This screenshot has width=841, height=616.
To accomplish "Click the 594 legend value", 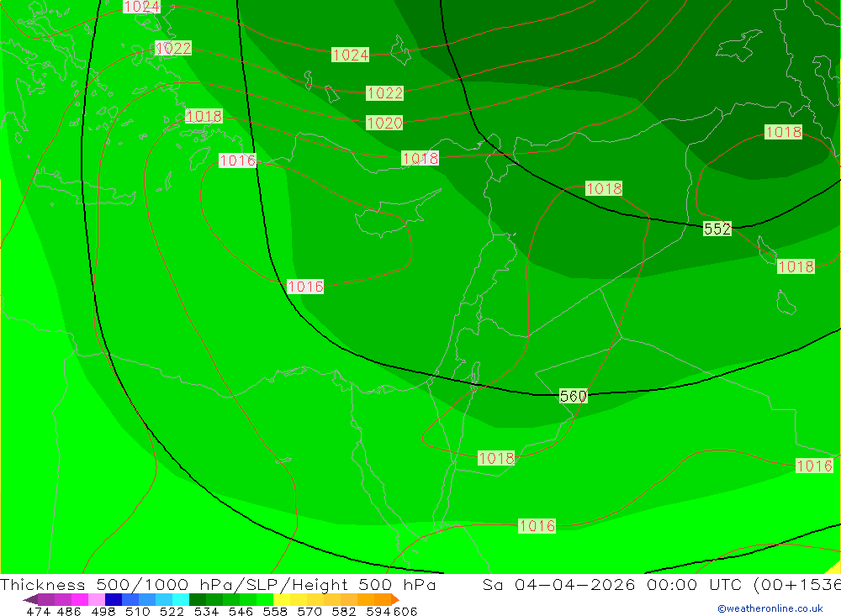I will coord(378,612).
